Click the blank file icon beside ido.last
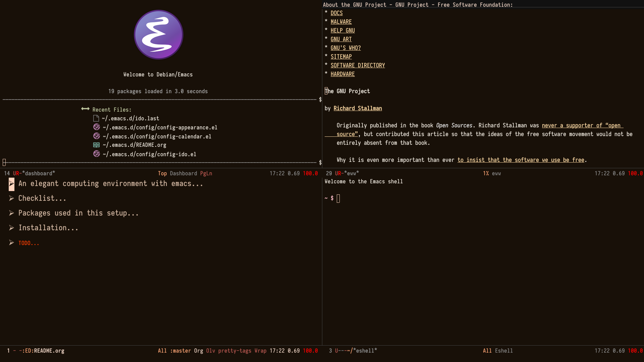Image resolution: width=644 pixels, height=362 pixels. tap(96, 118)
